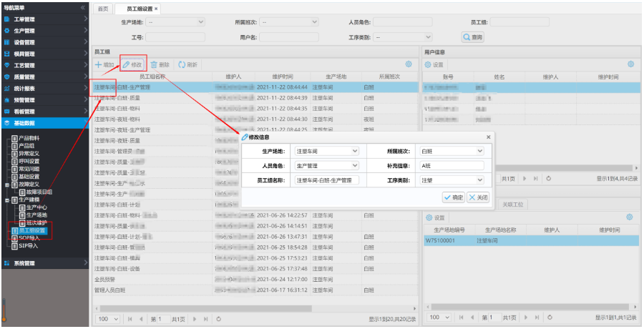
Task: Collapse the 导航菜单 sidebar with double-arrow icon
Action: [83, 7]
